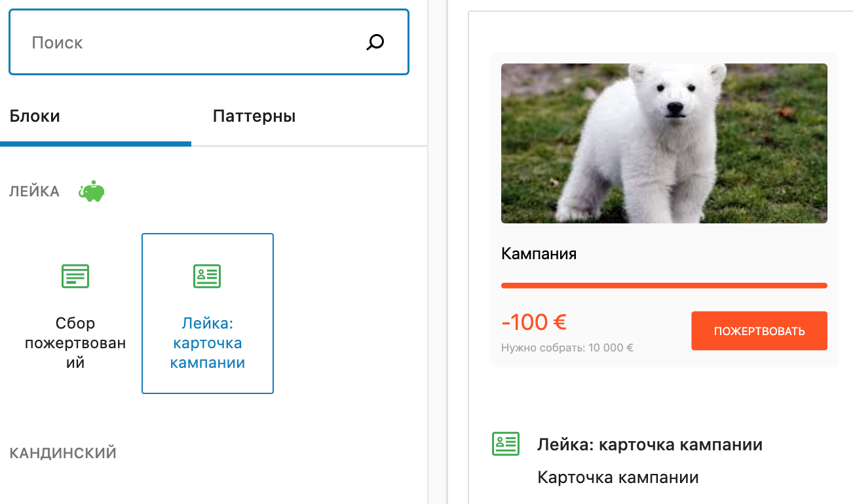Switch to the Блоки tab
Screen dimensions: 853x504
click(35, 117)
